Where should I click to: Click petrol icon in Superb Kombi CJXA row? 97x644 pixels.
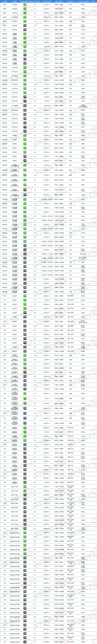(25, 237)
